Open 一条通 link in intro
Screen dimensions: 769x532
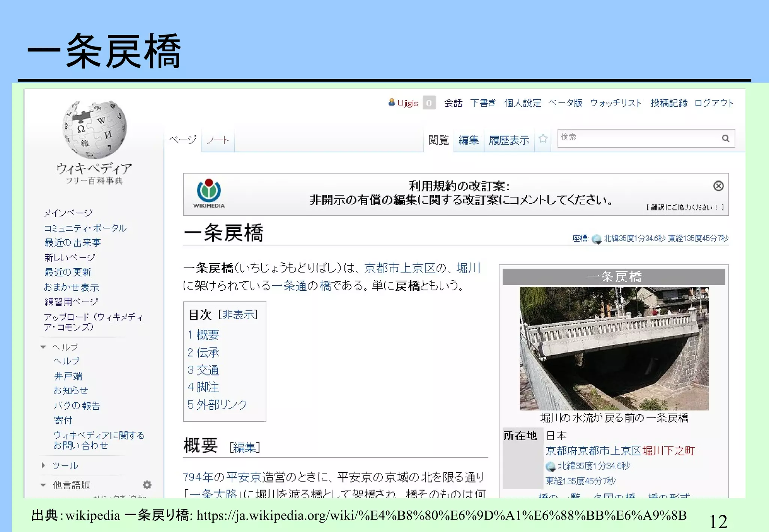pos(289,286)
